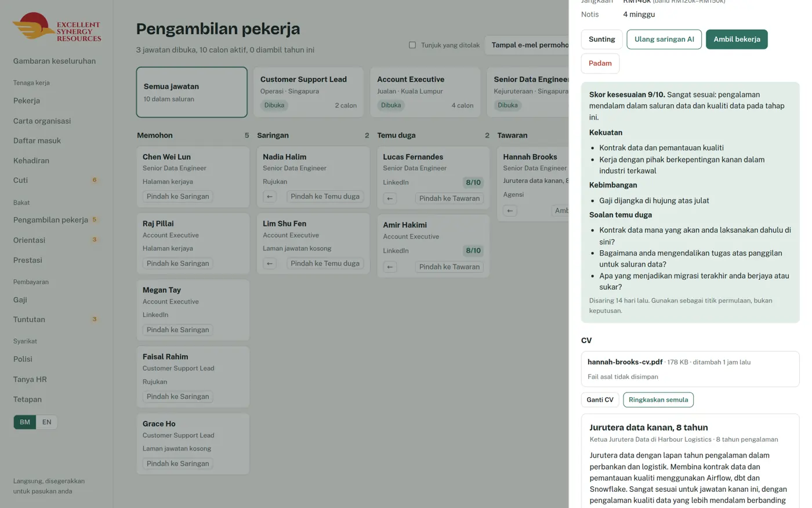Click Ringkaskan semula button
Viewport: 812px width, 508px height.
(x=658, y=399)
